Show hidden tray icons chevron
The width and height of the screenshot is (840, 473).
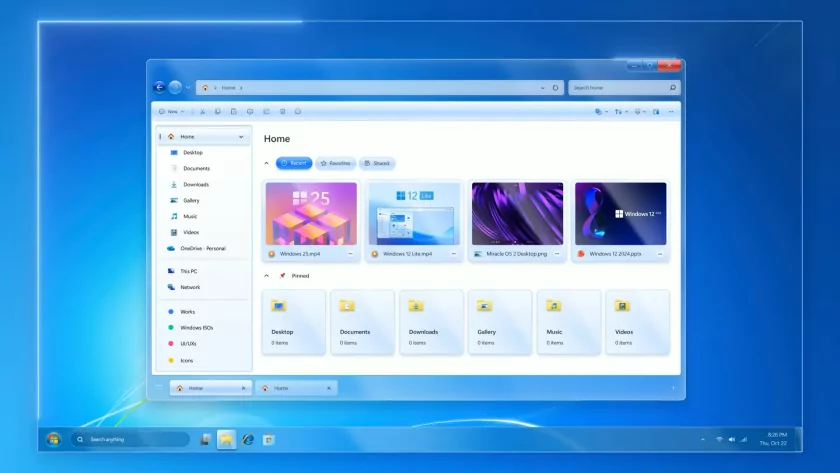[x=703, y=440]
